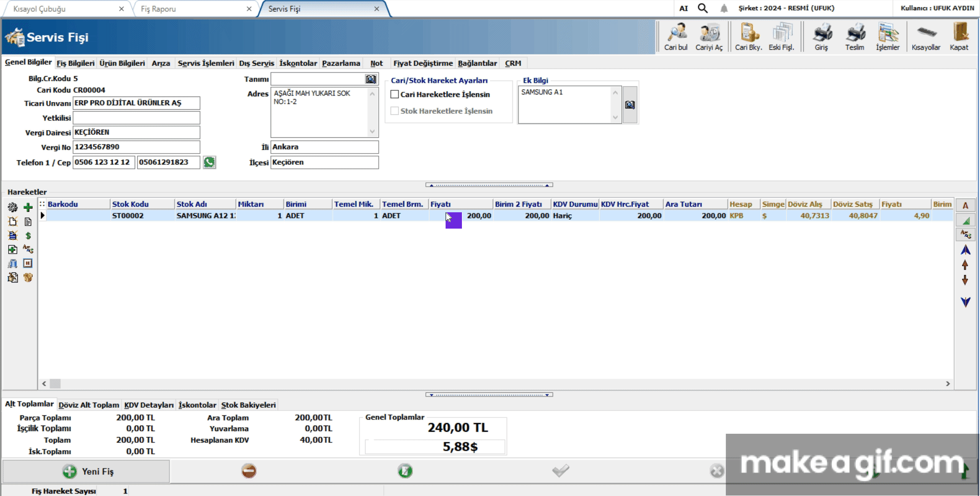This screenshot has height=496, width=980.
Task: Open the Cariyi Aç toolbar icon
Action: tap(709, 36)
